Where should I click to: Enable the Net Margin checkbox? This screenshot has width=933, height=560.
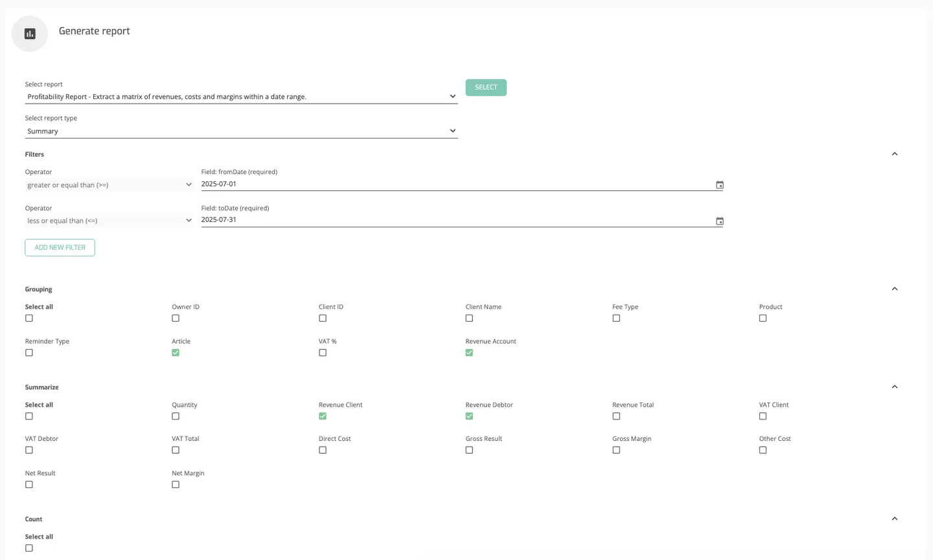pyautogui.click(x=176, y=485)
